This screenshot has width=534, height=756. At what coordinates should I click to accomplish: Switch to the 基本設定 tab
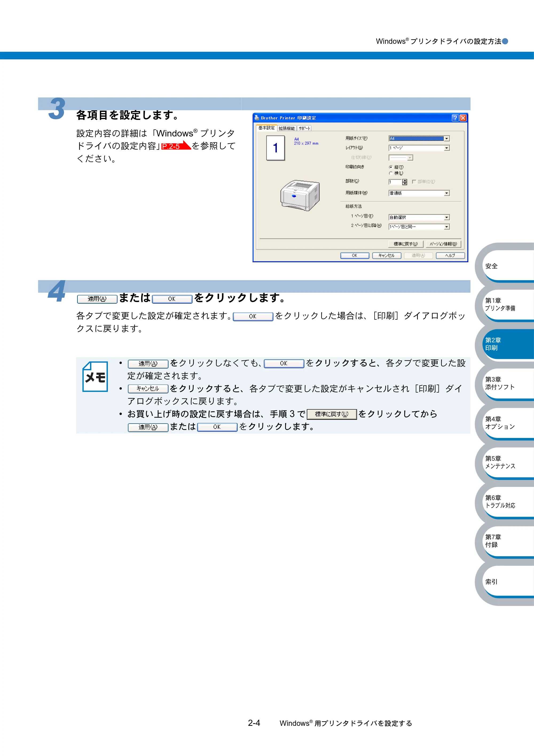pyautogui.click(x=266, y=128)
